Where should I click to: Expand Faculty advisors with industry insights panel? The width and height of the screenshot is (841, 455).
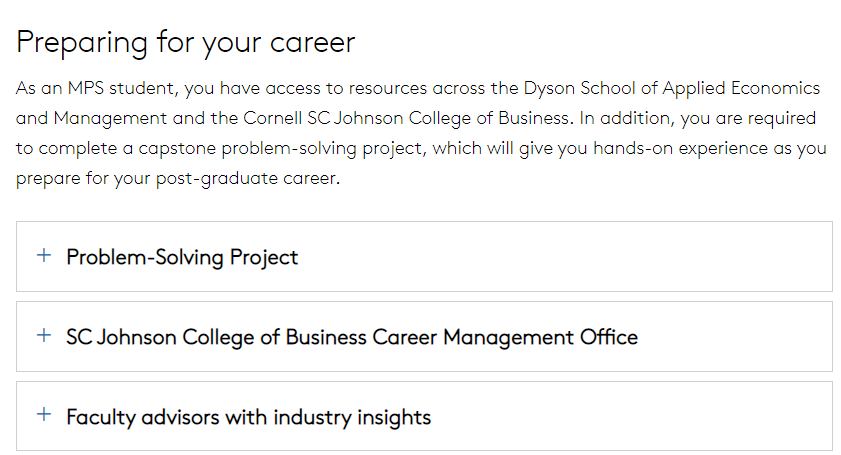[424, 416]
